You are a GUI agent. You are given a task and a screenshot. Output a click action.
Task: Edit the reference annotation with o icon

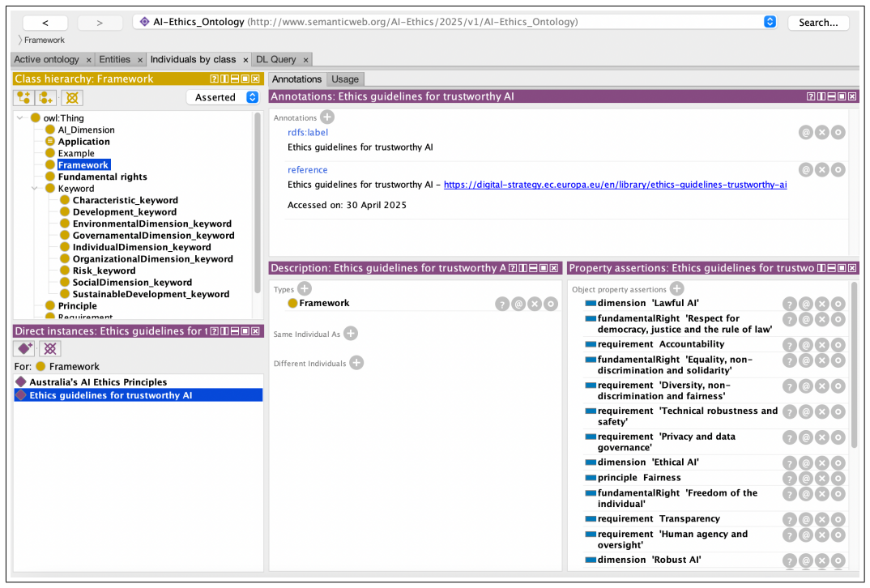[838, 170]
